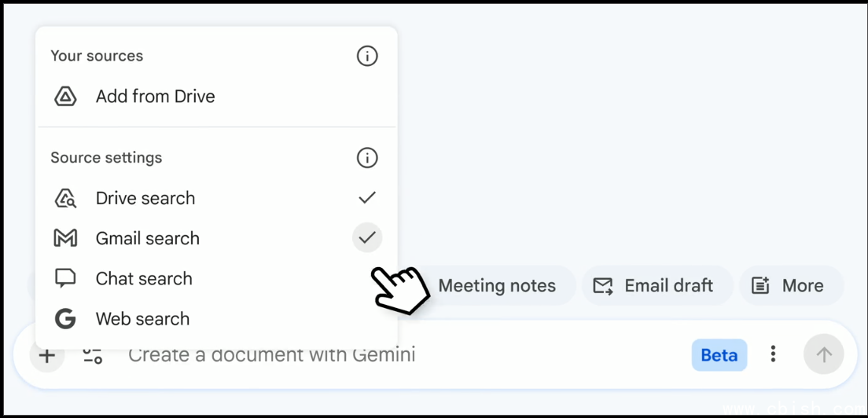Screen dimensions: 868x418
Task: Click the Drive search magnifier icon
Action: [65, 199]
